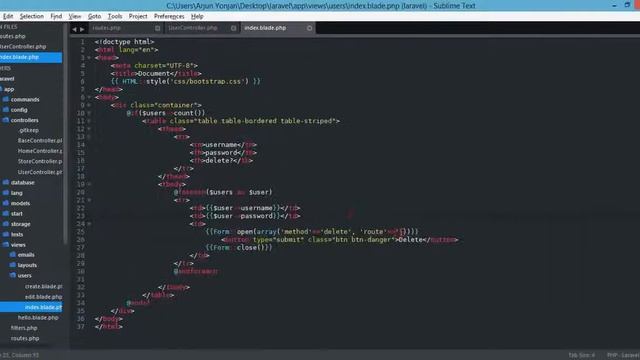The image size is (640, 360).
Task: Open the Find menu
Action: [56, 16]
